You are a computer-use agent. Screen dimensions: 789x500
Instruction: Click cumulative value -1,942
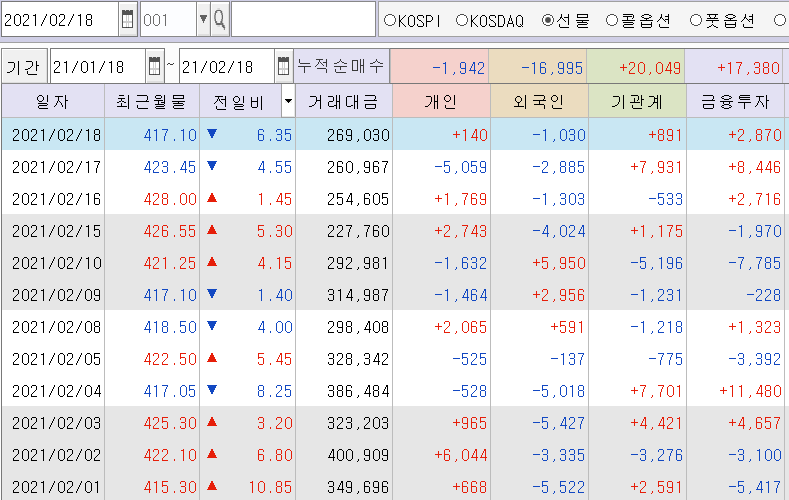(x=458, y=68)
